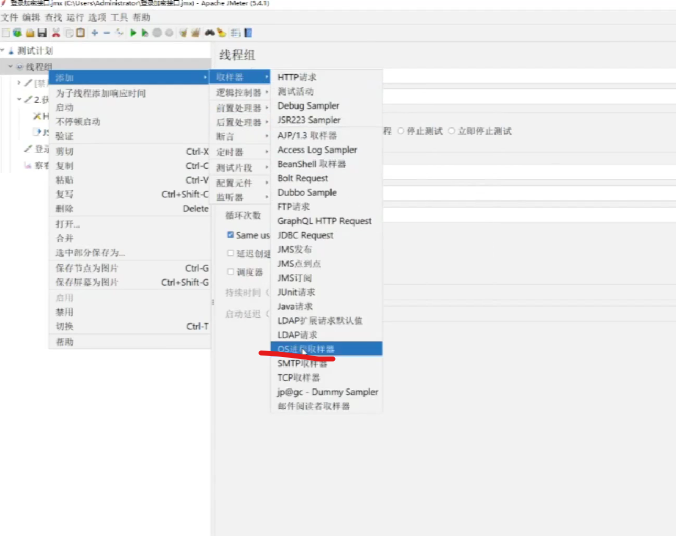This screenshot has width=676, height=536.
Task: Expand the 配置元件 submenu
Action: pos(240,183)
